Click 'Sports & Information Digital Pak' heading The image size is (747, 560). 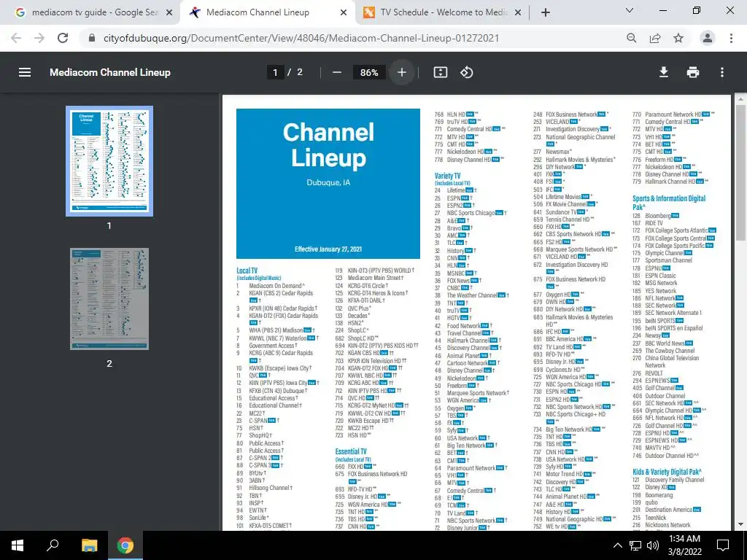pyautogui.click(x=669, y=203)
